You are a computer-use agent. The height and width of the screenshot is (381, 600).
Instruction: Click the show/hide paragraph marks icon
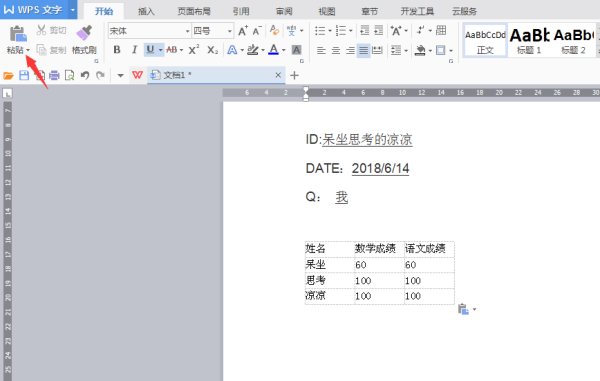pyautogui.click(x=421, y=30)
